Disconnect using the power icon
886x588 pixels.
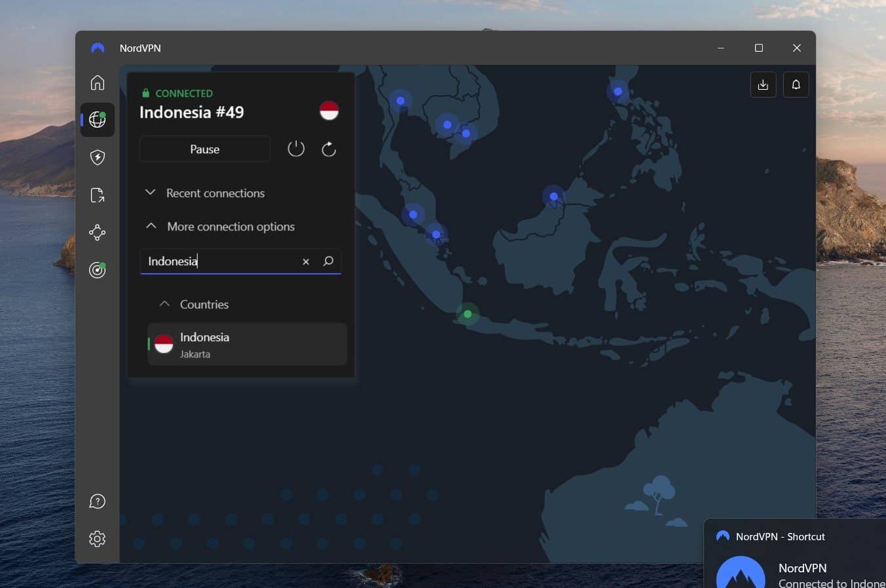(x=296, y=149)
